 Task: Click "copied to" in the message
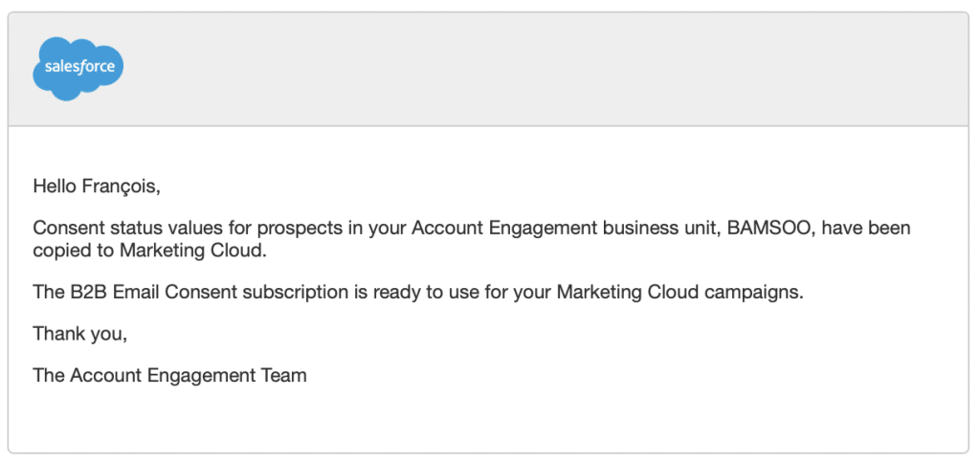click(73, 252)
